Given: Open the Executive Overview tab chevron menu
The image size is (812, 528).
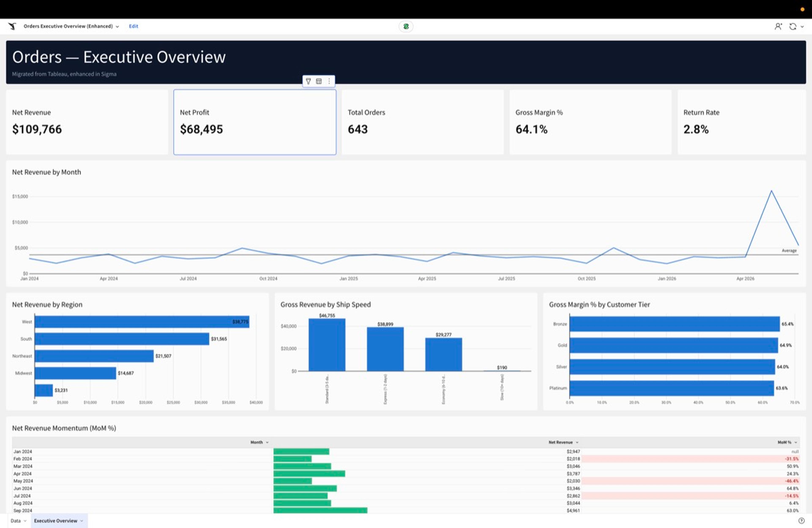Looking at the screenshot, I should pyautogui.click(x=82, y=521).
